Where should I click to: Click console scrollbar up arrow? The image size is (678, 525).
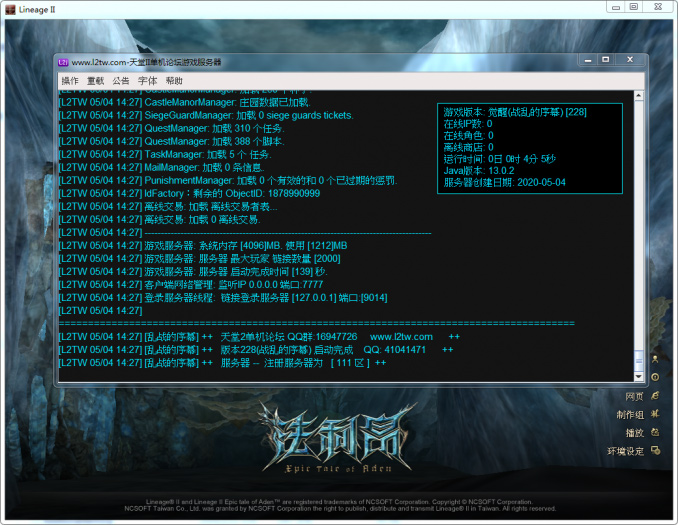[x=640, y=96]
